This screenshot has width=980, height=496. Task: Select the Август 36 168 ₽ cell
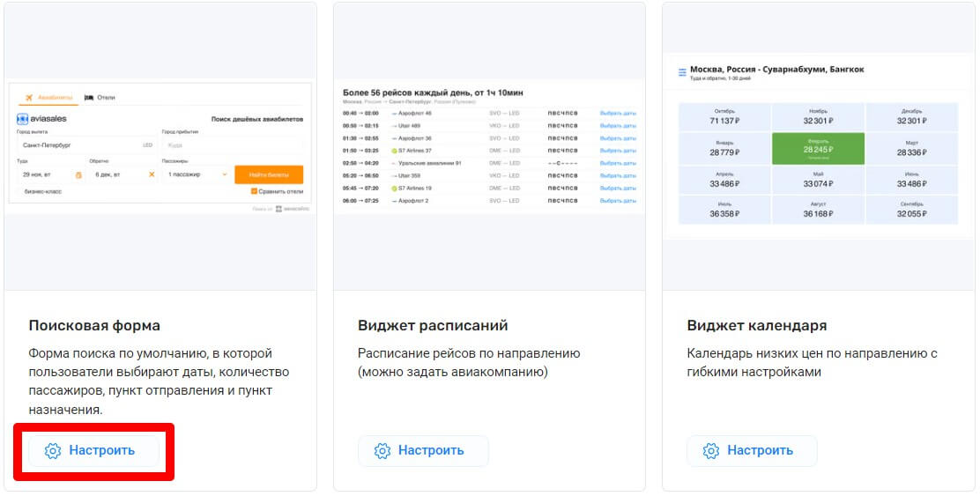tap(818, 210)
